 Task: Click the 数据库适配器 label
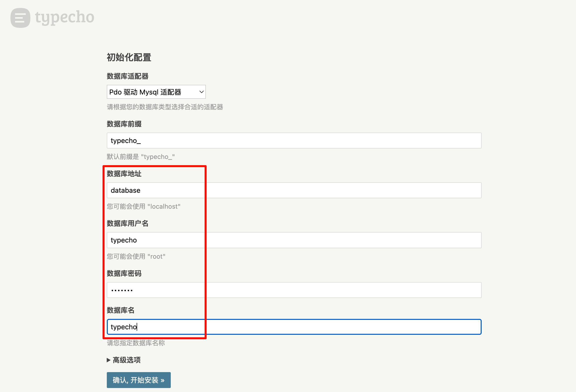127,76
